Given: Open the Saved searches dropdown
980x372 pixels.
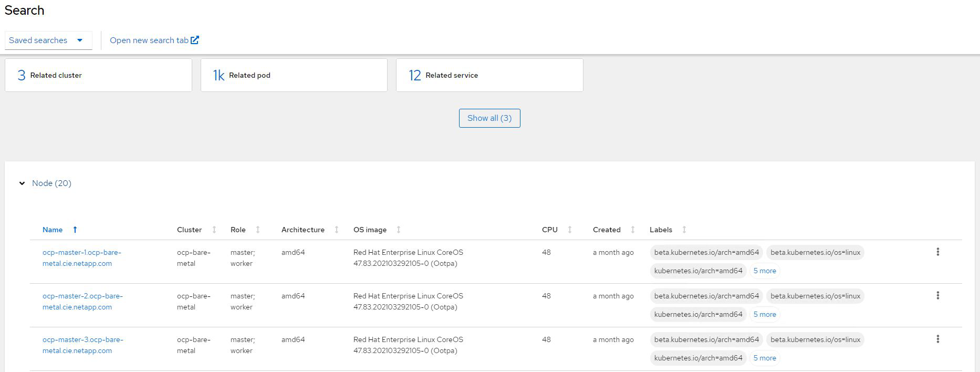Looking at the screenshot, I should point(48,40).
